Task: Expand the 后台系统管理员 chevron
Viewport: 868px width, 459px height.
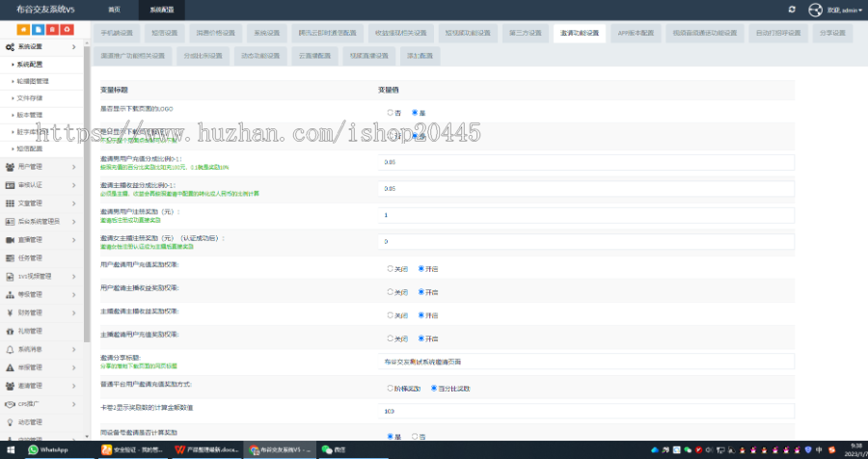Action: [74, 222]
